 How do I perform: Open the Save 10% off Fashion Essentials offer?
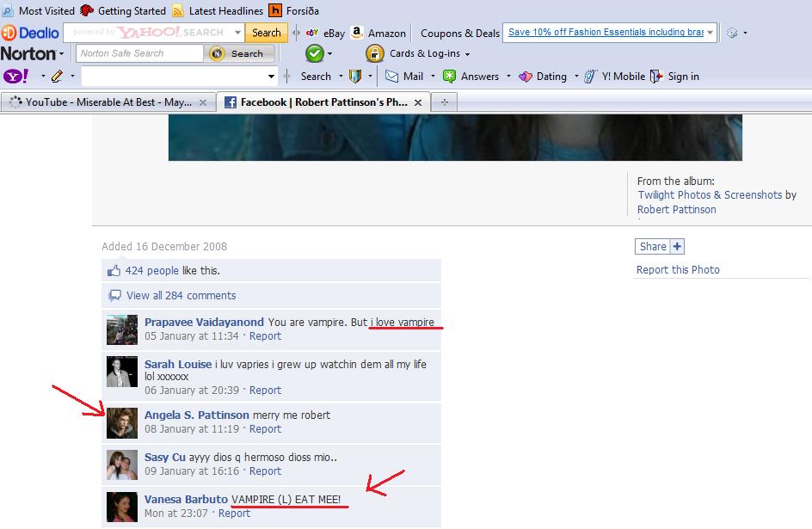point(606,32)
